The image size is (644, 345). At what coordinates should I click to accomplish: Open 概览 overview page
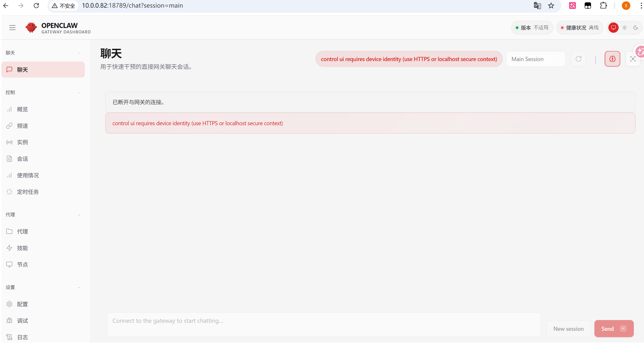pos(22,109)
